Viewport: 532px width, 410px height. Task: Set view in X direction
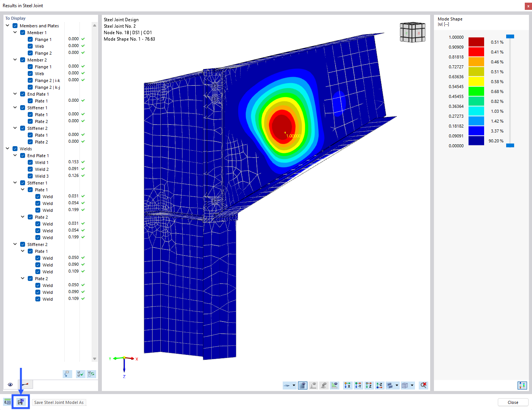(x=347, y=385)
